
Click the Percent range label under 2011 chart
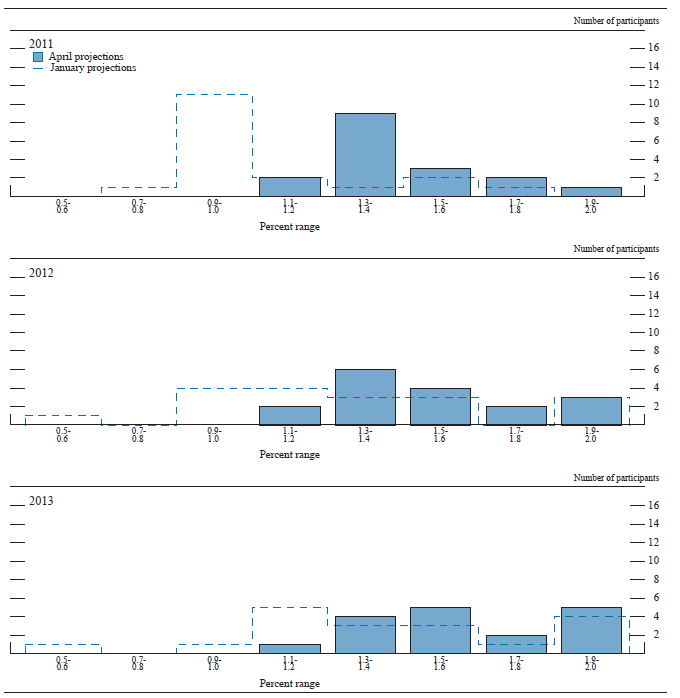(290, 226)
